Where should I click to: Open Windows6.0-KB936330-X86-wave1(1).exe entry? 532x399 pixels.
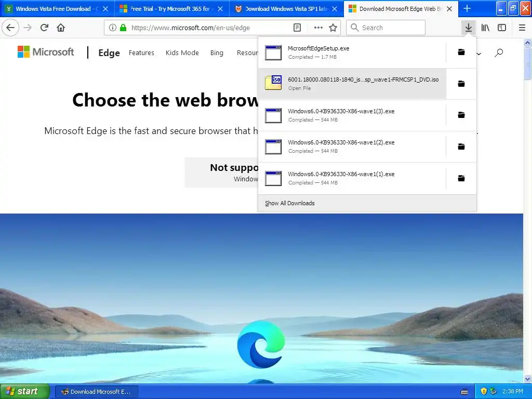pos(352,178)
